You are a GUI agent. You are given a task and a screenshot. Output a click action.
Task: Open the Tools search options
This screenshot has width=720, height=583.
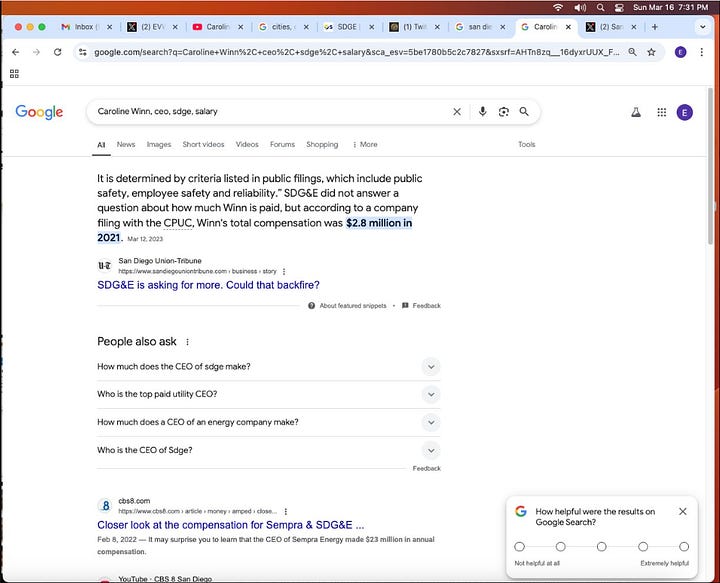[527, 145]
